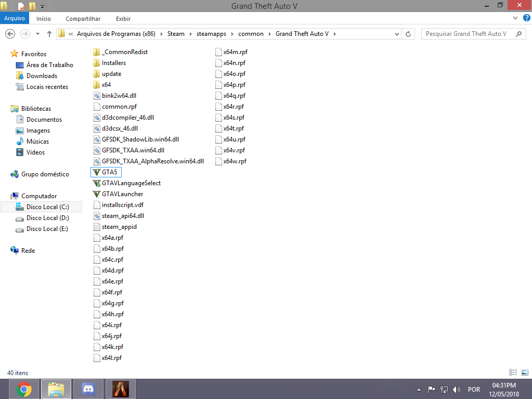Screen dimensions: 532x399
Task: Select the _CommonRedist folder icon
Action: click(97, 52)
